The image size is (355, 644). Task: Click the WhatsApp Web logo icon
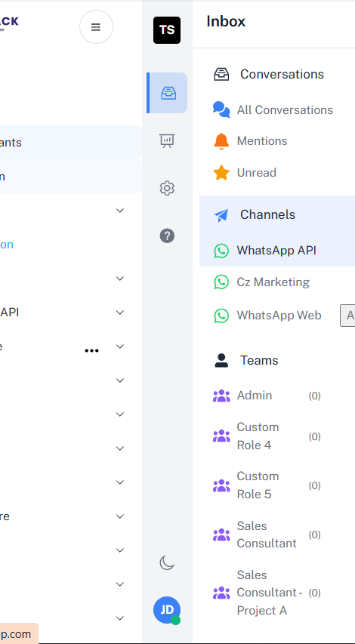(221, 316)
